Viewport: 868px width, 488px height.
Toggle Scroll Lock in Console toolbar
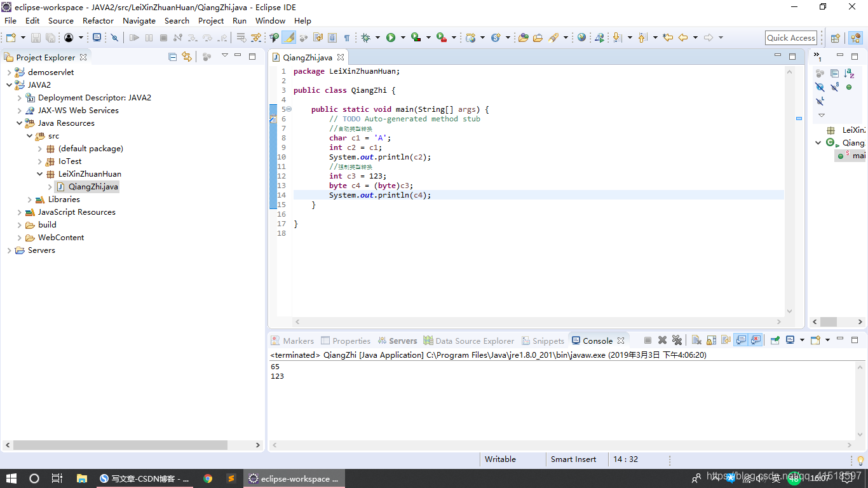711,341
